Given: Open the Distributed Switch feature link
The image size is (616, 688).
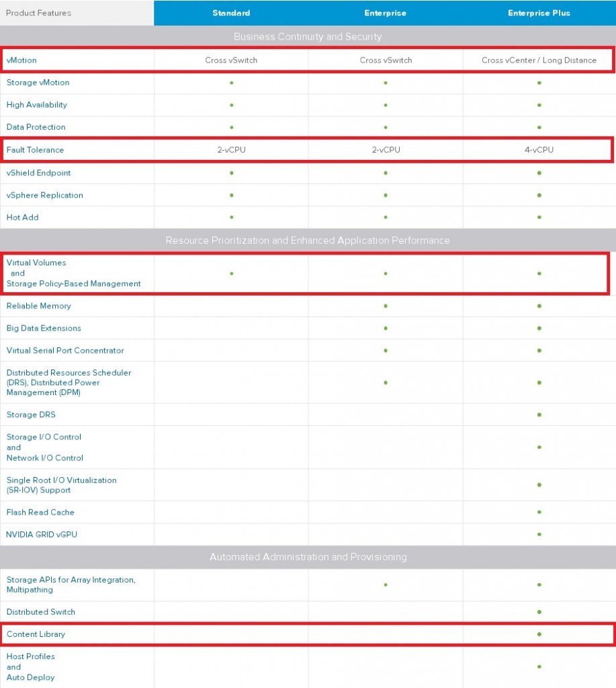Looking at the screenshot, I should pyautogui.click(x=40, y=611).
